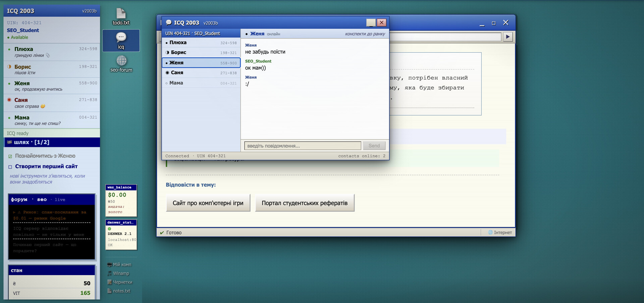Click the message 'не забудь поїсти'
This screenshot has width=644, height=303.
tap(265, 52)
